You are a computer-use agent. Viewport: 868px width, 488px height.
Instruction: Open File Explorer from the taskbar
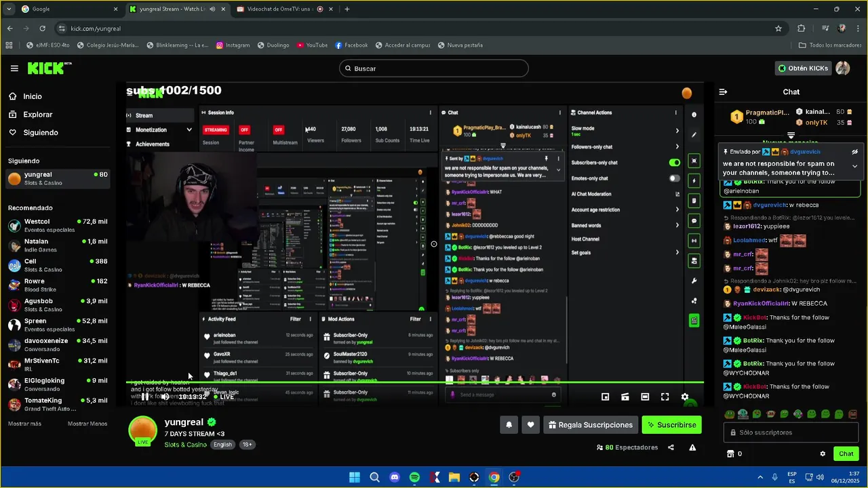tap(454, 477)
